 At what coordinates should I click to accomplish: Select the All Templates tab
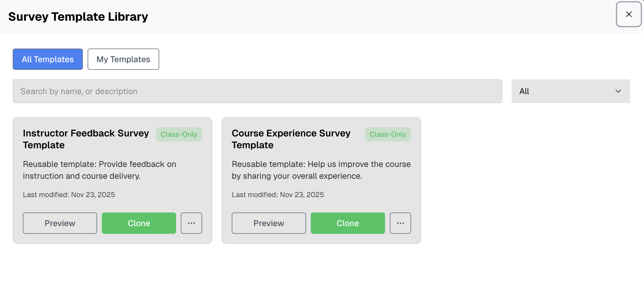point(47,59)
